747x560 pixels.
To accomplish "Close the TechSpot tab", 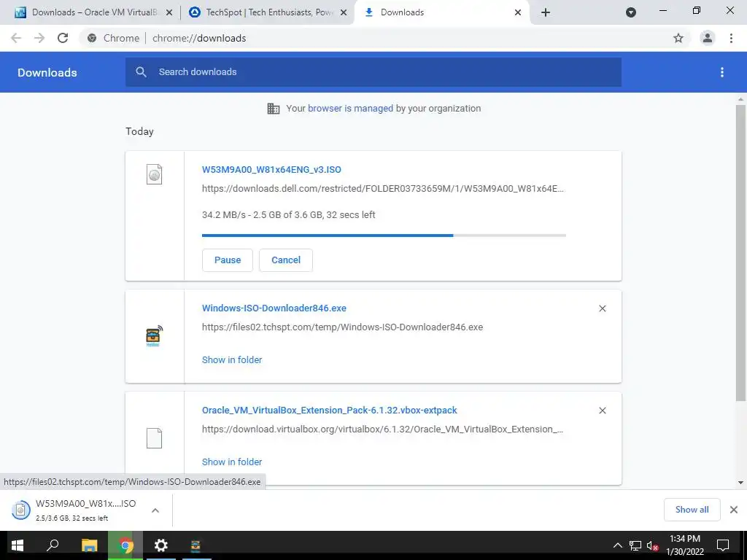I will tap(344, 12).
